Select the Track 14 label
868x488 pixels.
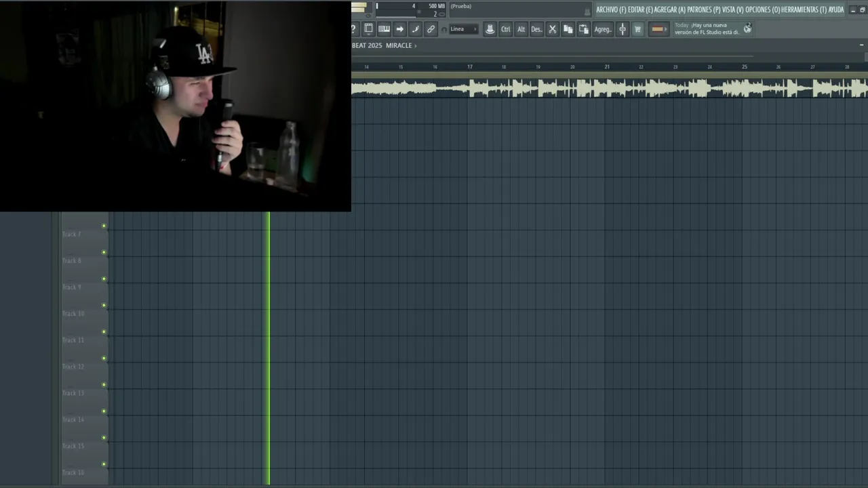click(73, 420)
